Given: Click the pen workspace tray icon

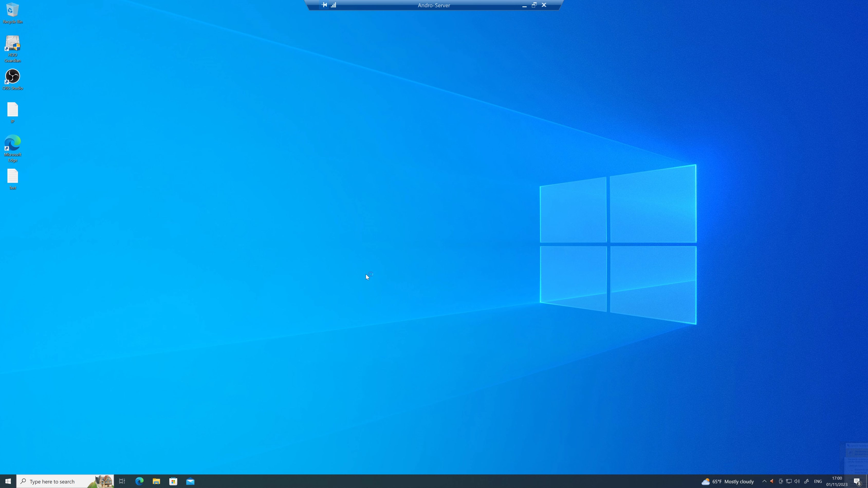Looking at the screenshot, I should [x=806, y=481].
